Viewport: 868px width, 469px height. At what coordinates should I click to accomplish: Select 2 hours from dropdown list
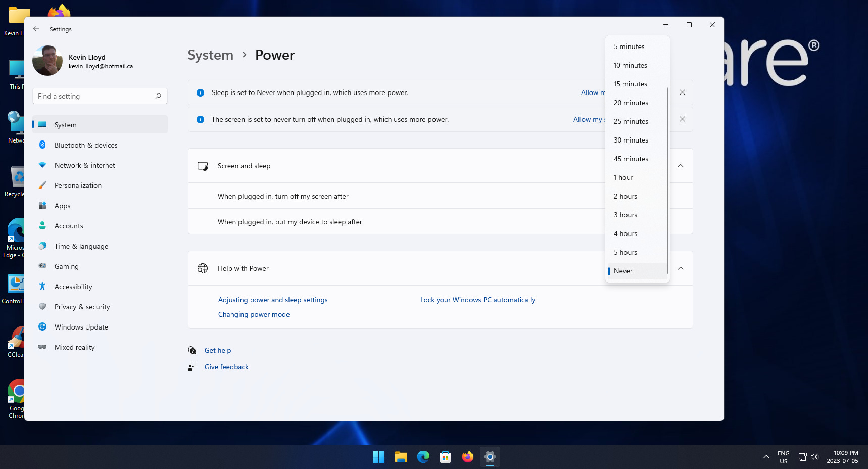point(637,196)
